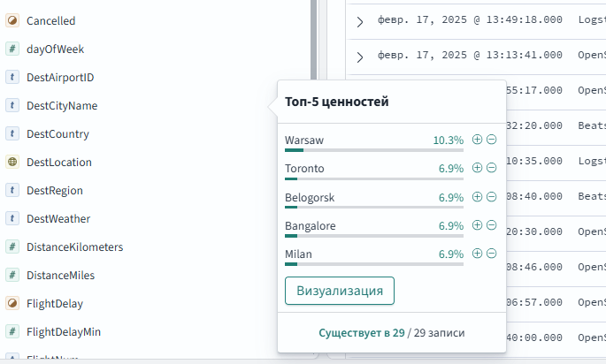
Task: Expand the document row at 13:13:41.000
Action: tap(359, 57)
